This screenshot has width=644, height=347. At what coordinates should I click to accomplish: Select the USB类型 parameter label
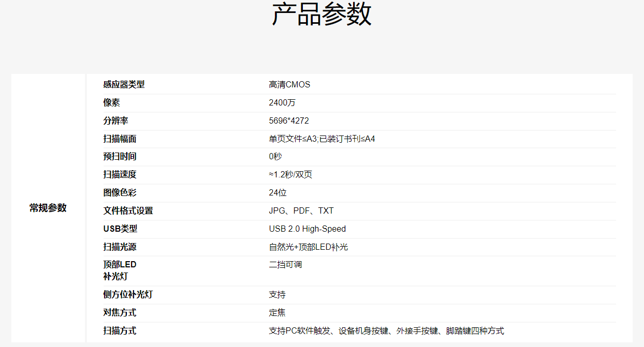[120, 229]
